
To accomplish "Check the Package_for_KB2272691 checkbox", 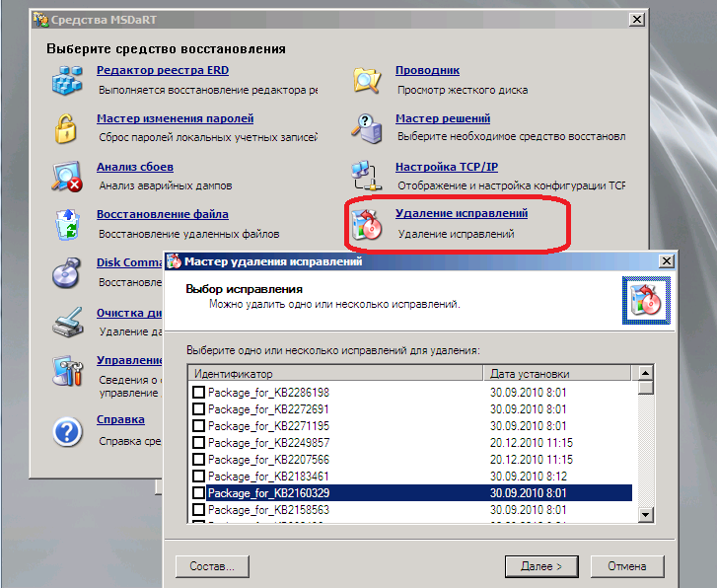I will coord(198,409).
